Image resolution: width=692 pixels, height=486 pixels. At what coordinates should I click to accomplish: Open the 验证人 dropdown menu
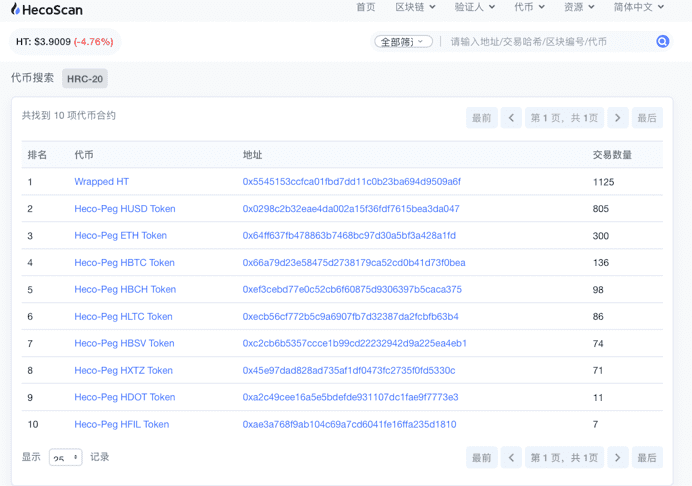tap(475, 7)
